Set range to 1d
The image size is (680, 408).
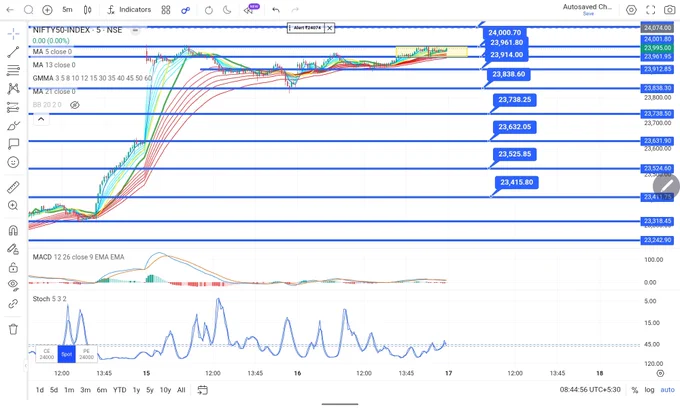39,390
